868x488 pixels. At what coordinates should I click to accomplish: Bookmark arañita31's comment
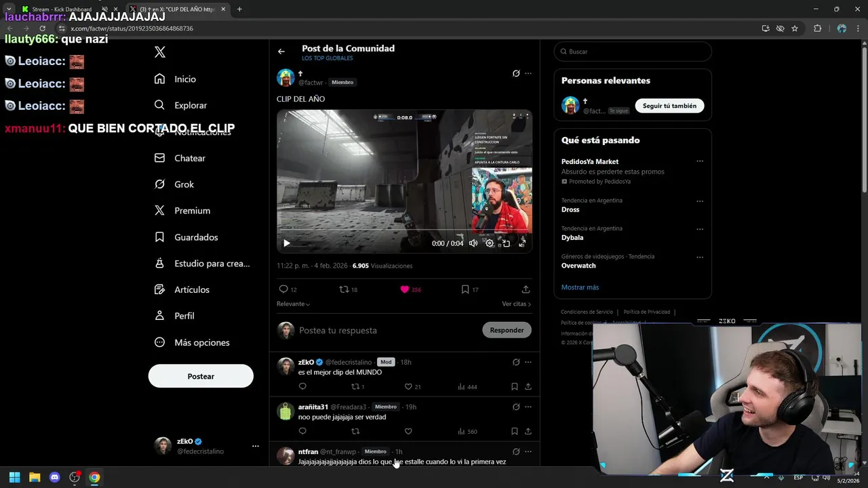(x=514, y=431)
